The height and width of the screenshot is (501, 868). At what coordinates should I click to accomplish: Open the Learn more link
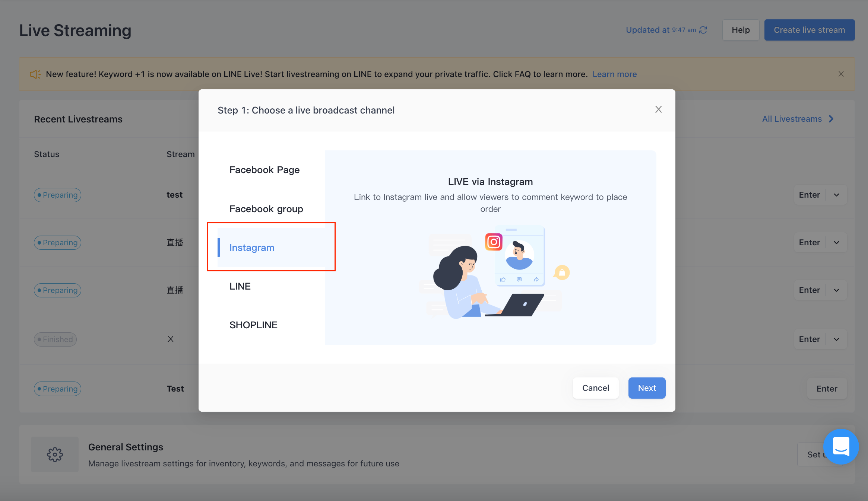[615, 74]
